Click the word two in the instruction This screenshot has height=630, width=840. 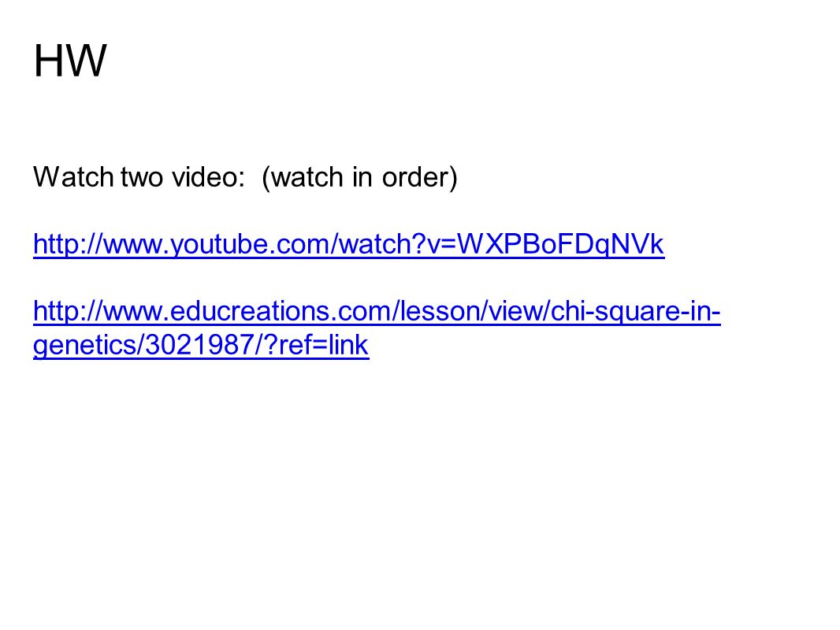[x=141, y=177]
